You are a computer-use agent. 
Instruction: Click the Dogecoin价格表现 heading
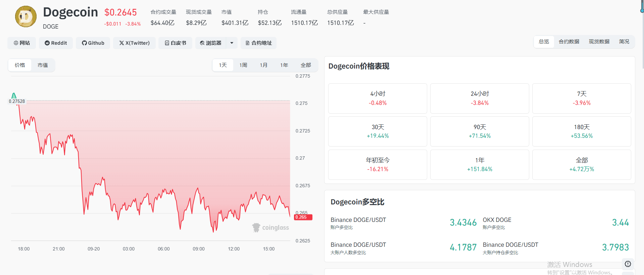click(359, 66)
